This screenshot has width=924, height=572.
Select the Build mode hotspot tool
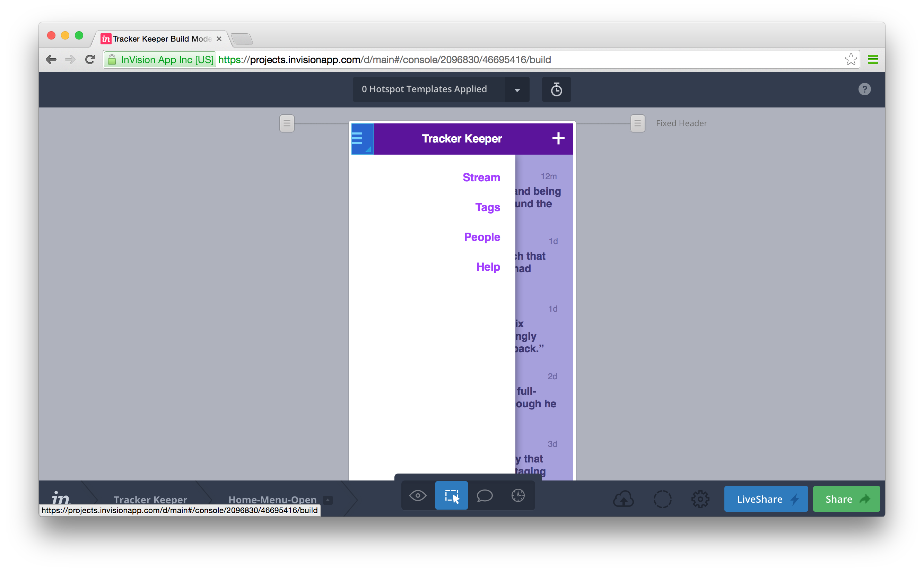tap(451, 496)
